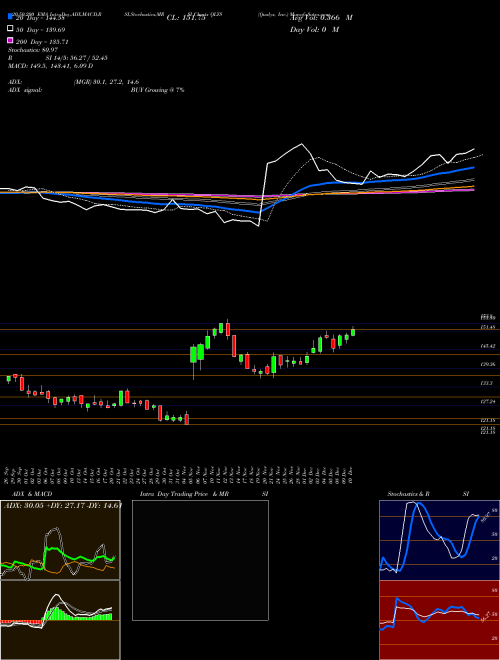Screen dimensions: 500x660
Task: Click the 133.3 price axis label
Action: click(x=487, y=383)
